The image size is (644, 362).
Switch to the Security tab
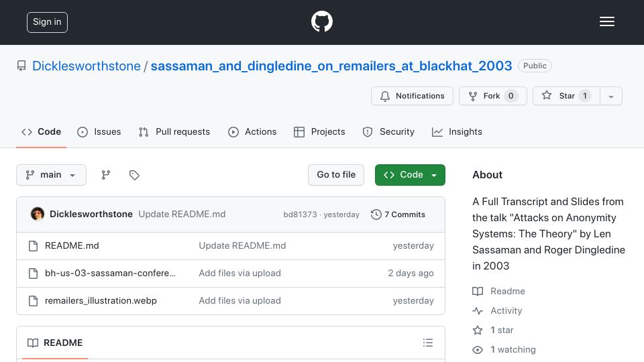388,132
